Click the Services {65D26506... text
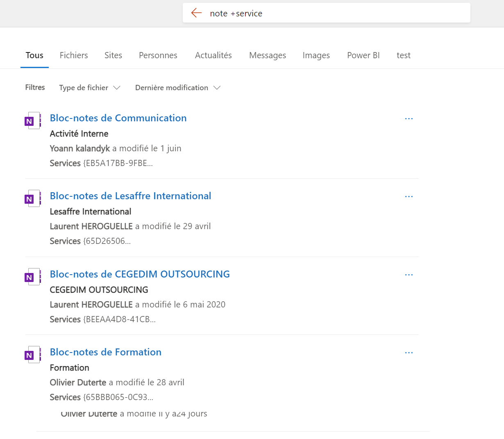Viewport: 504px width, 439px height. coord(90,241)
